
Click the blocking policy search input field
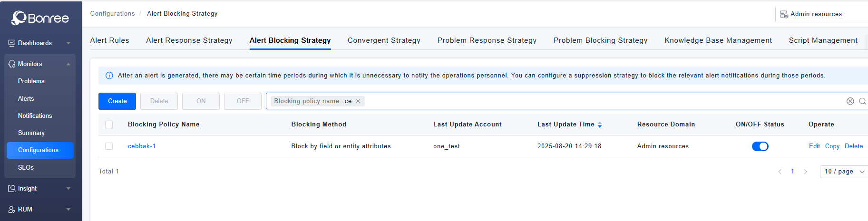click(x=571, y=101)
